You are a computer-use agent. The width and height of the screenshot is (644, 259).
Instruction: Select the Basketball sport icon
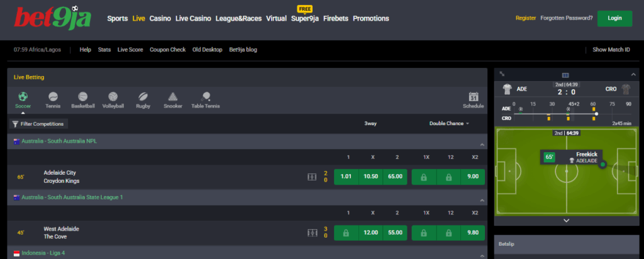pos(83,97)
